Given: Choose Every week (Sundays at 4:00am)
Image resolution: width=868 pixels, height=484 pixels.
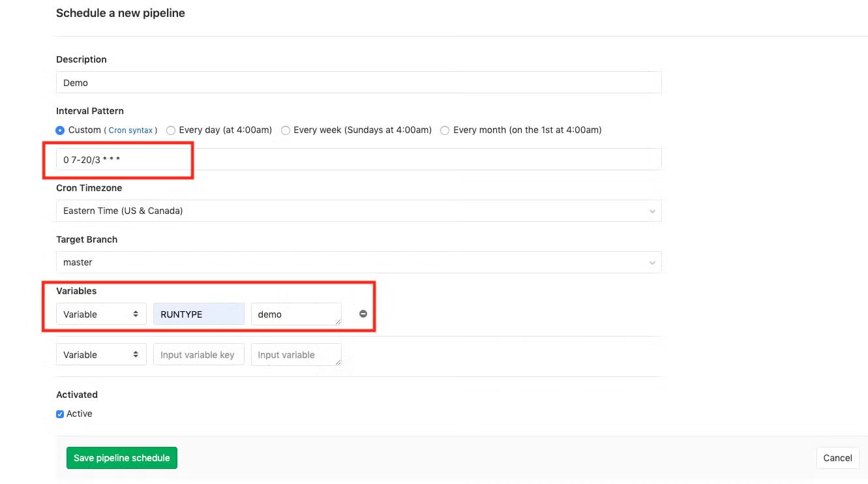Looking at the screenshot, I should point(286,130).
